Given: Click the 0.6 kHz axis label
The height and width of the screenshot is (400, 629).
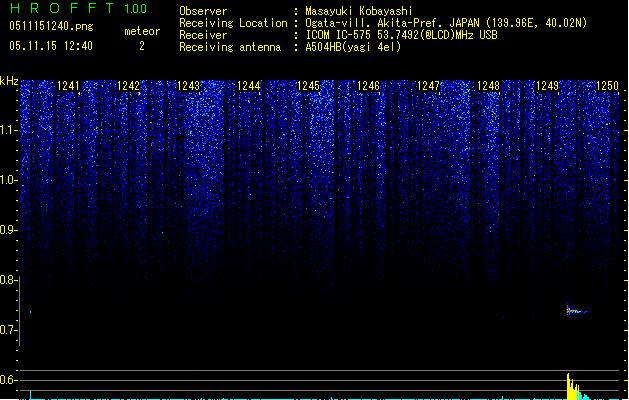Looking at the screenshot, I should 8,380.
